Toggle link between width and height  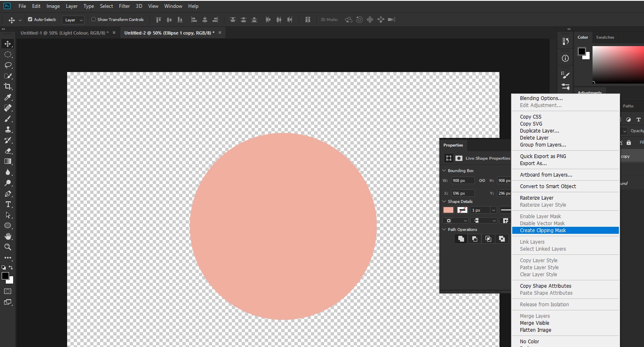click(x=482, y=181)
